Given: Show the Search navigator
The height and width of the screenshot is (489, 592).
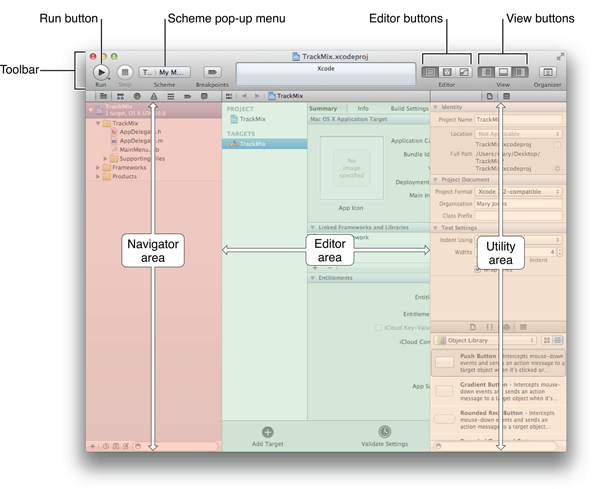Looking at the screenshot, I should [x=137, y=96].
